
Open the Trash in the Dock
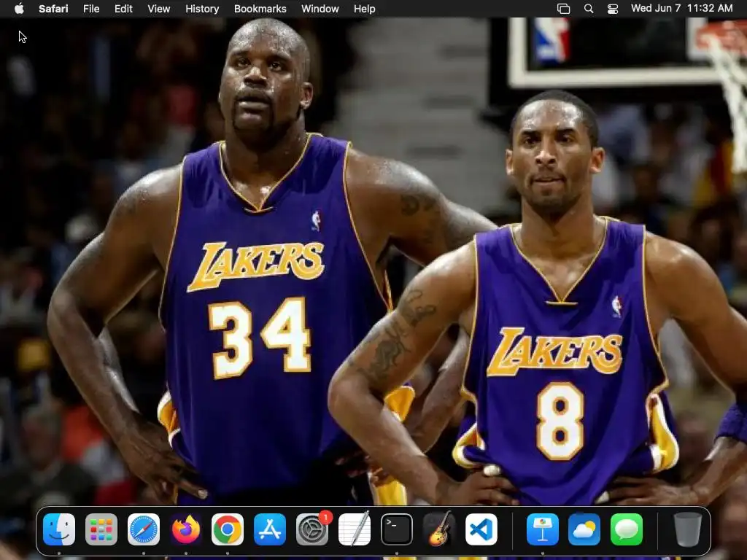click(x=687, y=529)
